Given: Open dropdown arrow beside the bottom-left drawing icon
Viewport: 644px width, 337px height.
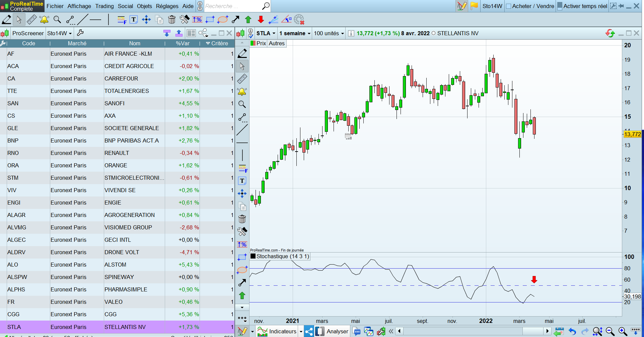Looking at the screenshot, I should click(x=252, y=332).
